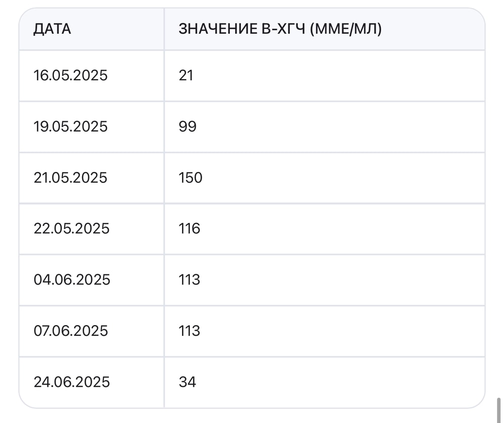This screenshot has width=504, height=423.
Task: Click the date 21.05.2025
Action: pyautogui.click(x=71, y=177)
